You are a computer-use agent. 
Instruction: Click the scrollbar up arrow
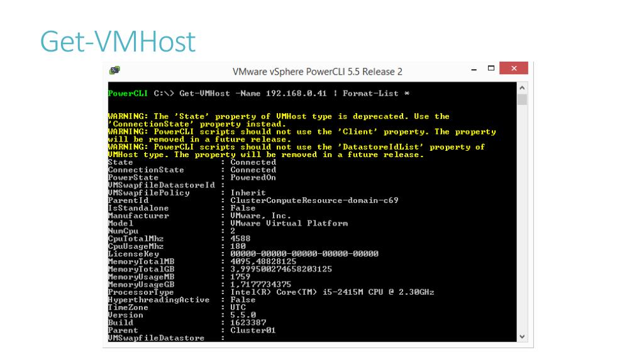522,88
